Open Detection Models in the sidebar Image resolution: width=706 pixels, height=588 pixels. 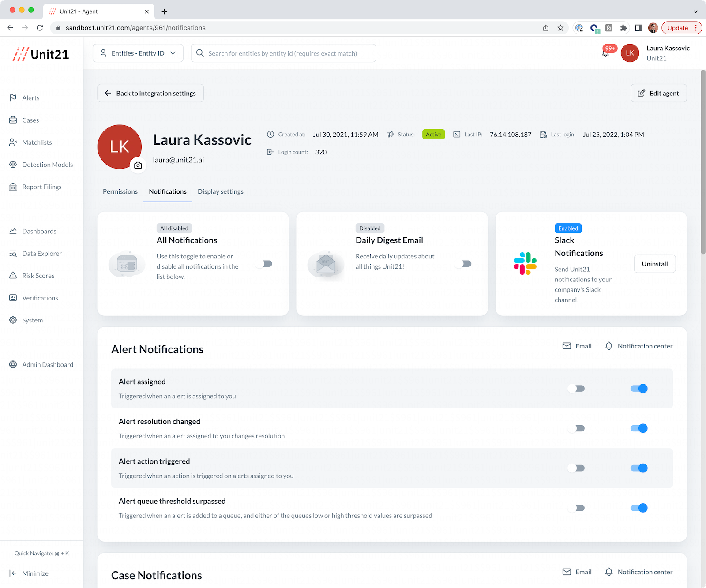pos(48,165)
